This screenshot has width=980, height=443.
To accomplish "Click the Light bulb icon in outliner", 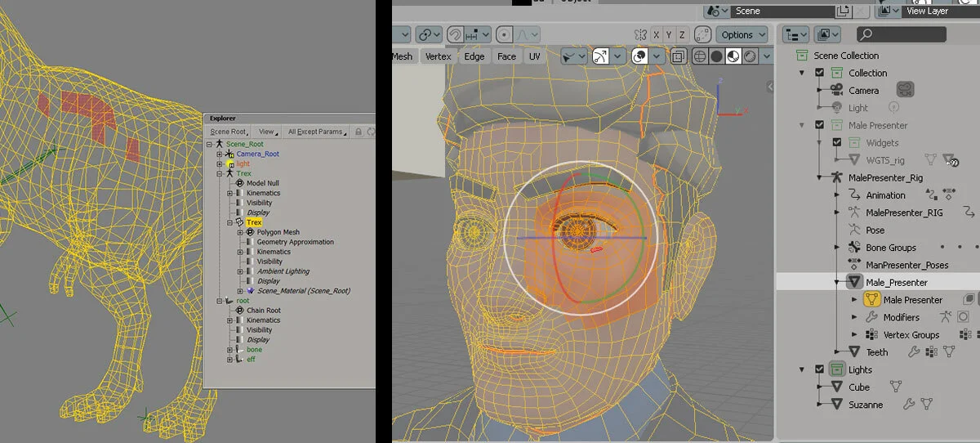I will pos(837,108).
